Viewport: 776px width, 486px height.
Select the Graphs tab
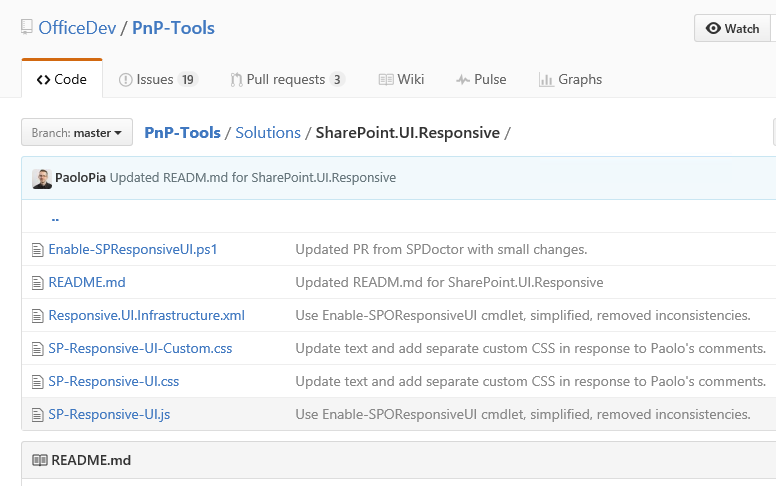[x=570, y=80]
